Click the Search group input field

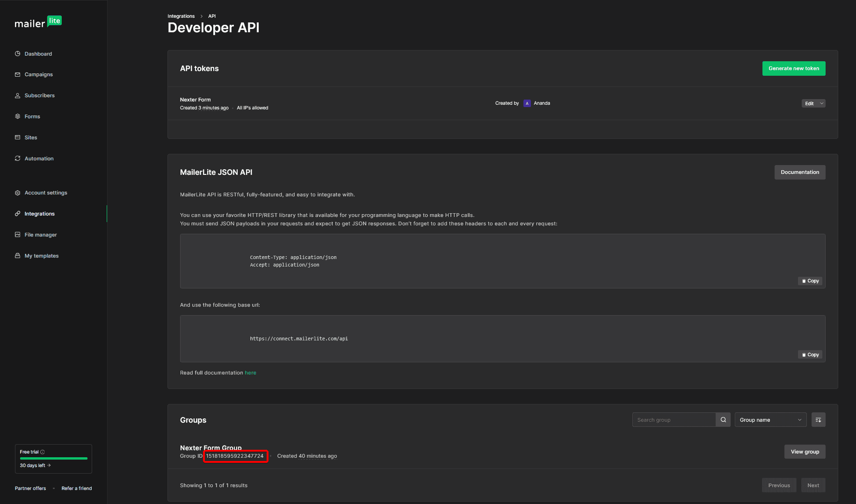(674, 420)
